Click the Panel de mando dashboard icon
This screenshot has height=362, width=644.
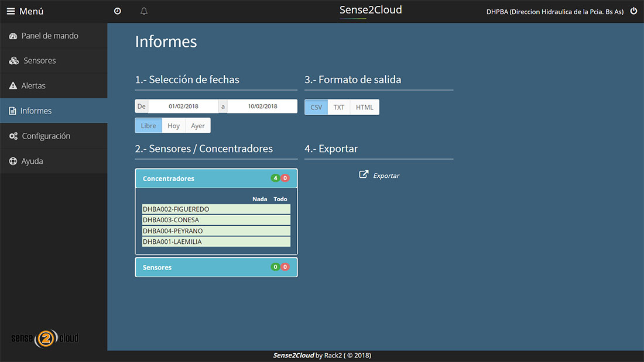[13, 36]
